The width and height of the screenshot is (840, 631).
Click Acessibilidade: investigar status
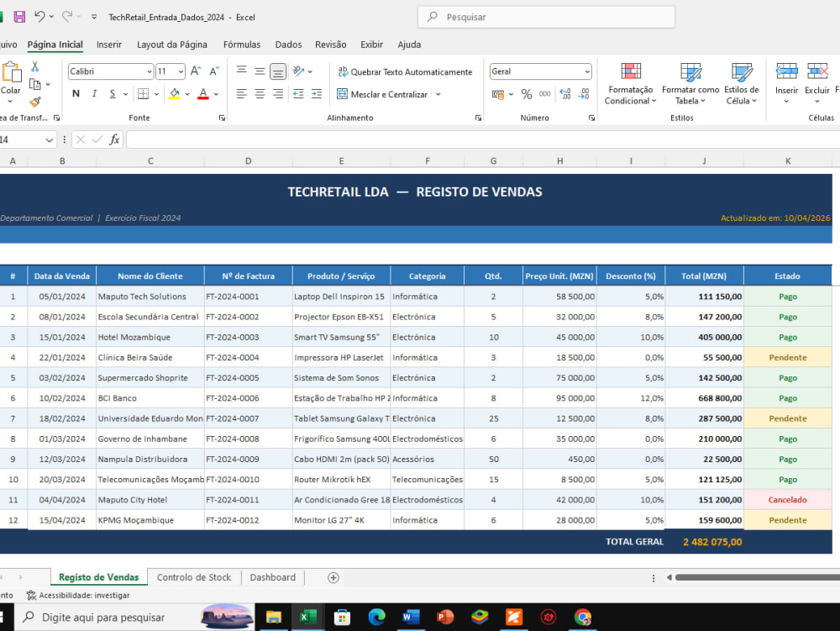point(78,595)
